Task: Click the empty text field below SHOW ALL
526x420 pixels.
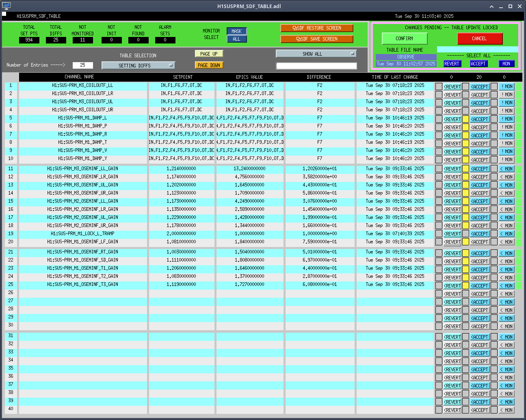Action: click(x=316, y=66)
